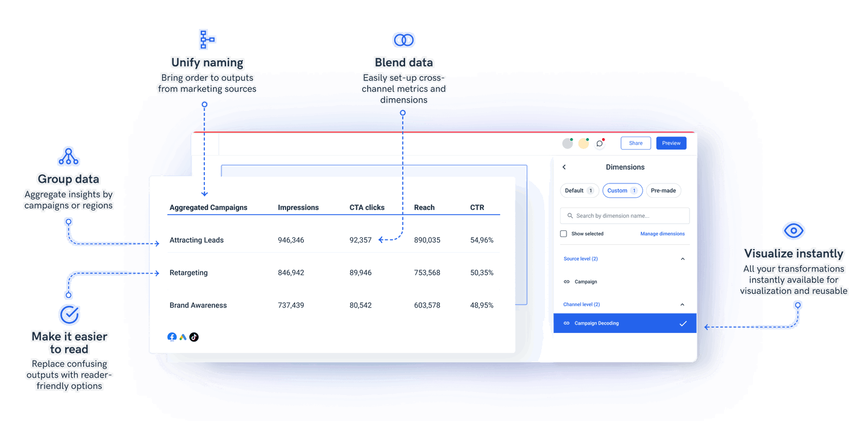Open the comments chat bubble with red notification
The height and width of the screenshot is (421, 868).
point(599,143)
